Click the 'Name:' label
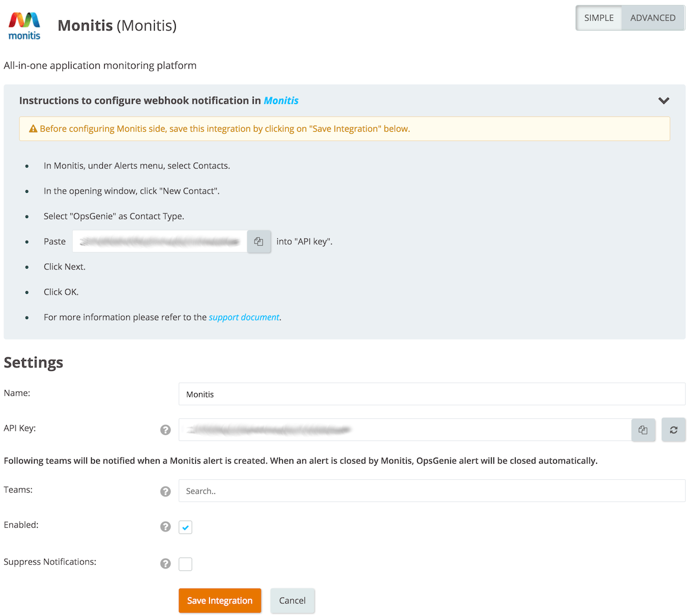Viewport: 690px width, 616px height. pyautogui.click(x=17, y=393)
